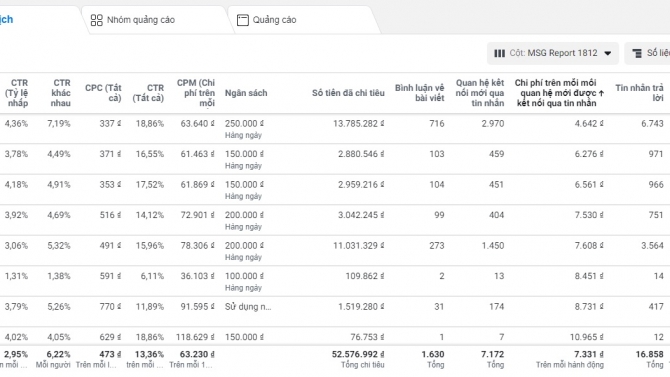
Task: Sort by Số tiền đã chi tiêu header
Action: (348, 93)
